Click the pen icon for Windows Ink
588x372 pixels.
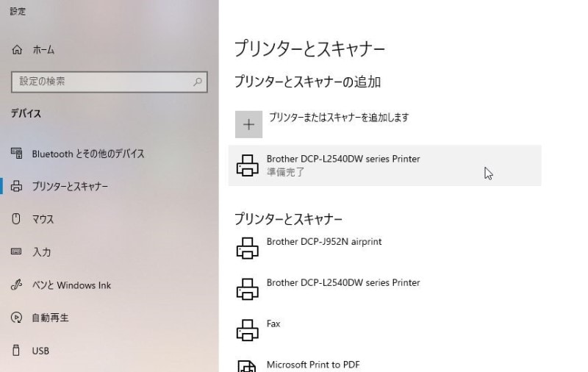click(16, 285)
